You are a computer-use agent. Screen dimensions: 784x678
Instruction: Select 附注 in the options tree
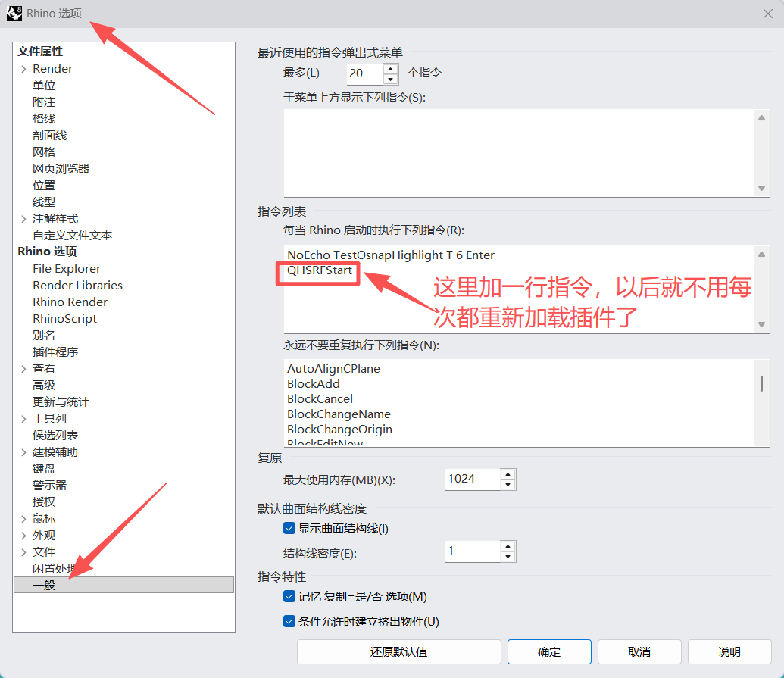(x=44, y=102)
